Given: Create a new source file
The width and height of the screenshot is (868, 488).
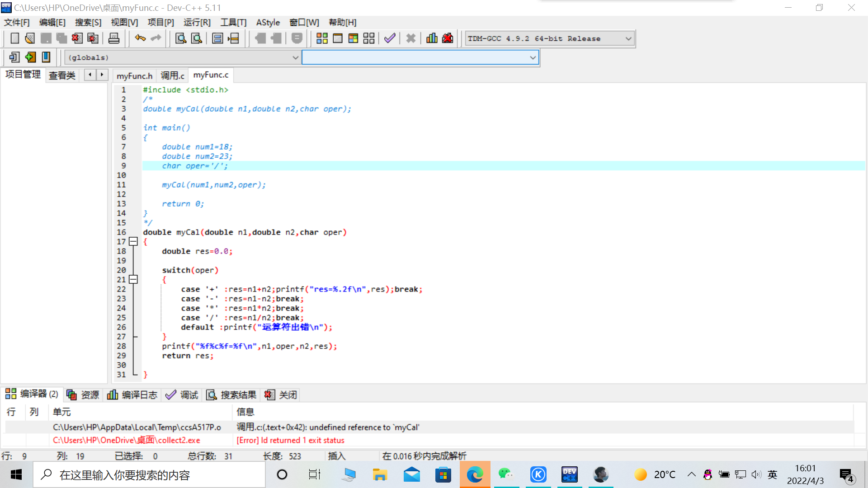Looking at the screenshot, I should [x=15, y=38].
